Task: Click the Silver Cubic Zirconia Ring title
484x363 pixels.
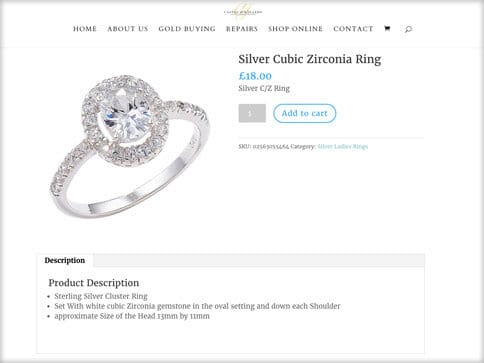Action: (310, 59)
